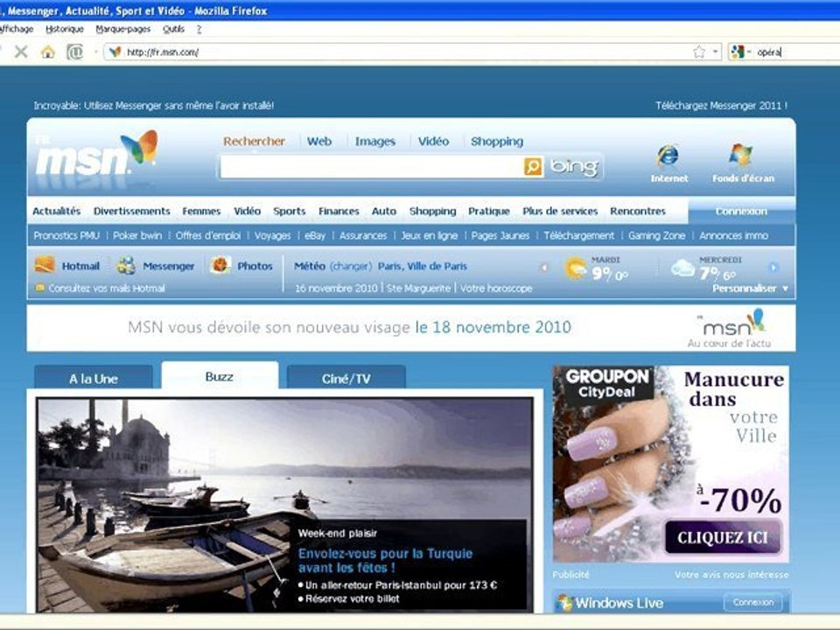The image size is (840, 630).
Task: Open the Marque-pages menu
Action: pyautogui.click(x=122, y=29)
